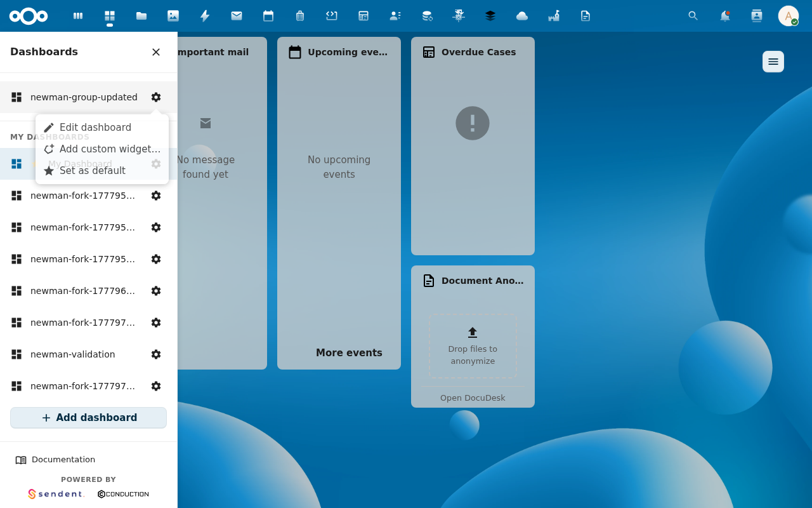Open the code brackets app icon
This screenshot has width=812, height=508.
(x=332, y=16)
